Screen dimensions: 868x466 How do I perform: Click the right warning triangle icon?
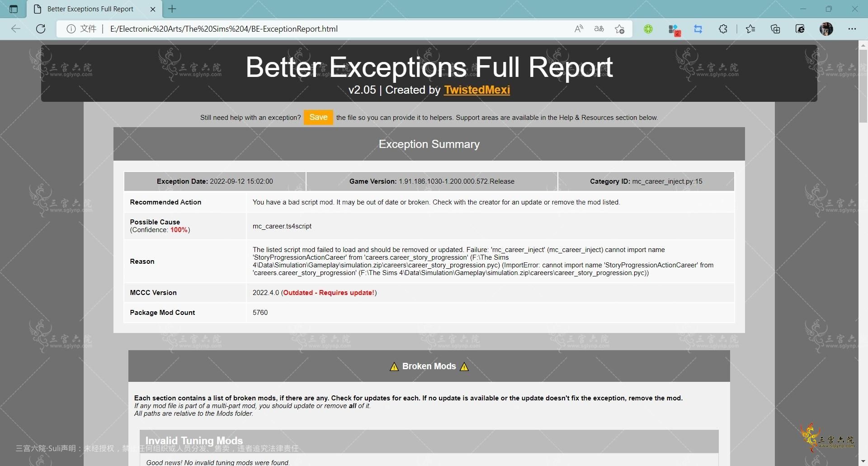[x=464, y=366]
